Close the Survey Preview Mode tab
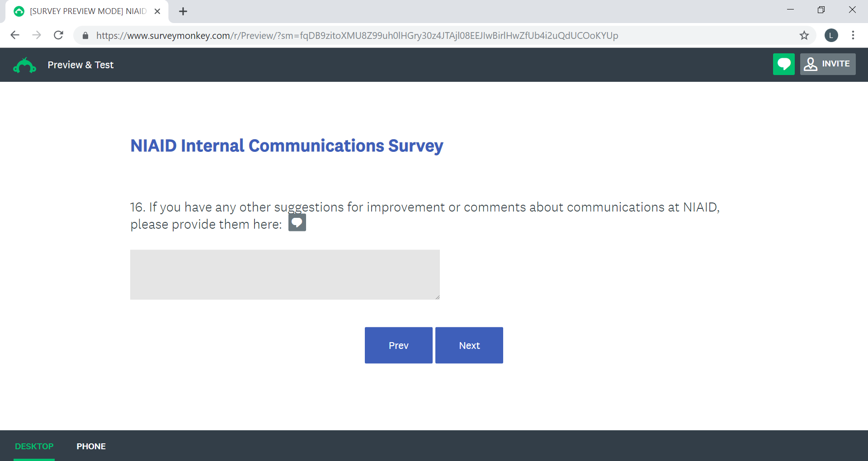The image size is (868, 461). click(157, 11)
